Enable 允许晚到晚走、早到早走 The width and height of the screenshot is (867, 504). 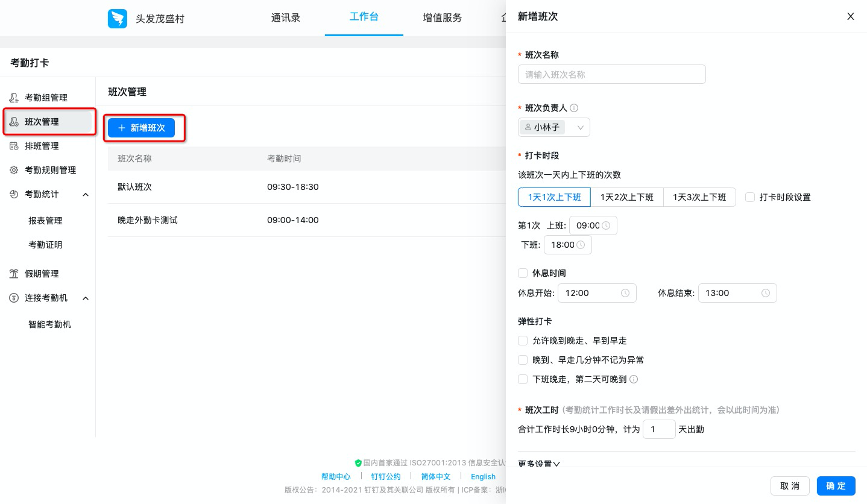coord(523,341)
